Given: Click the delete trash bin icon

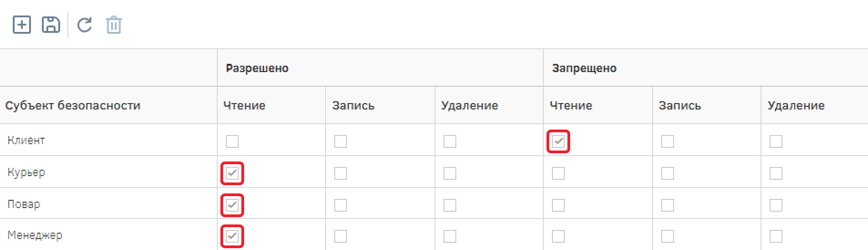Looking at the screenshot, I should pyautogui.click(x=113, y=25).
